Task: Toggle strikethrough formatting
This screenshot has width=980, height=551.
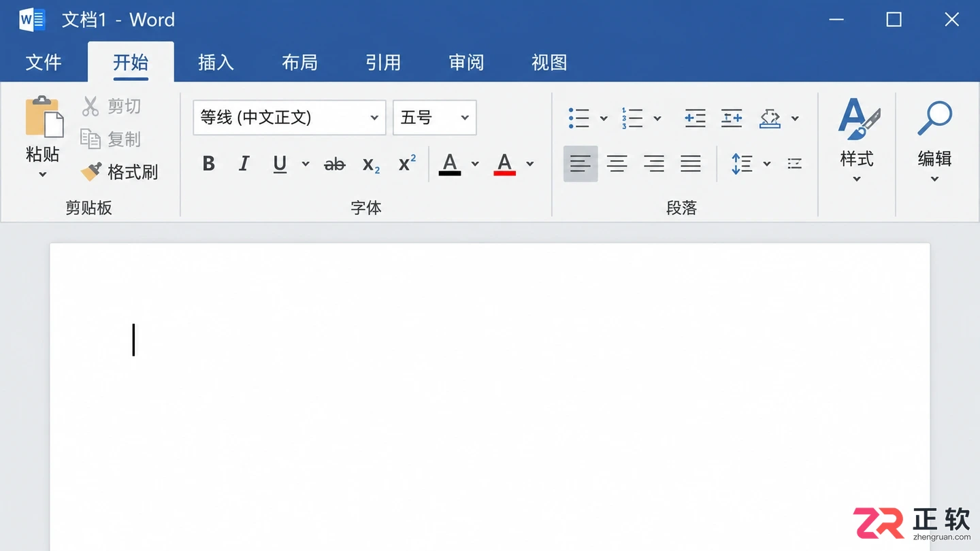Action: click(335, 164)
